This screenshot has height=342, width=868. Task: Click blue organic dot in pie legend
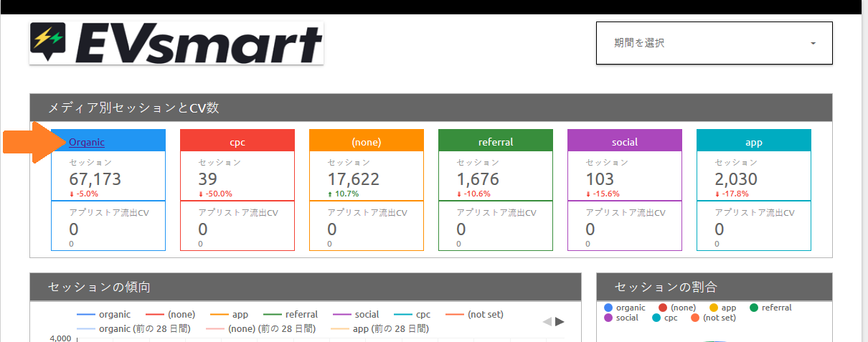pos(608,308)
